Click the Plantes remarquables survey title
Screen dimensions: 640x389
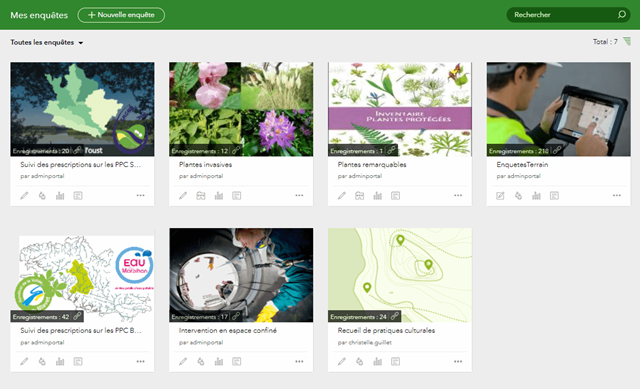372,164
